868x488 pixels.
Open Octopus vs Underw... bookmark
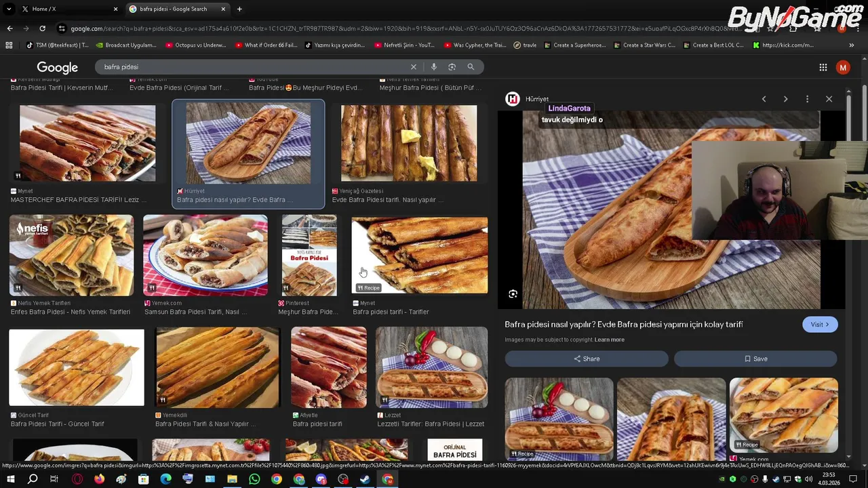(196, 45)
